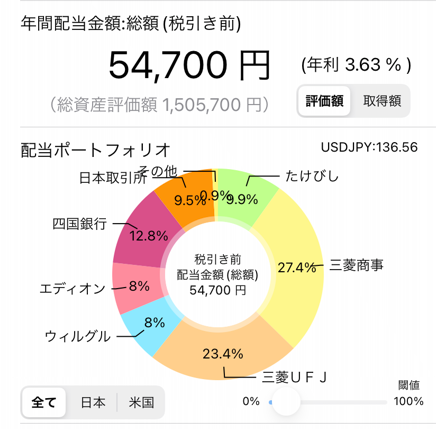Viewport: 436px width, 429px height.
Task: Show only 日本 stocks
Action: click(93, 403)
